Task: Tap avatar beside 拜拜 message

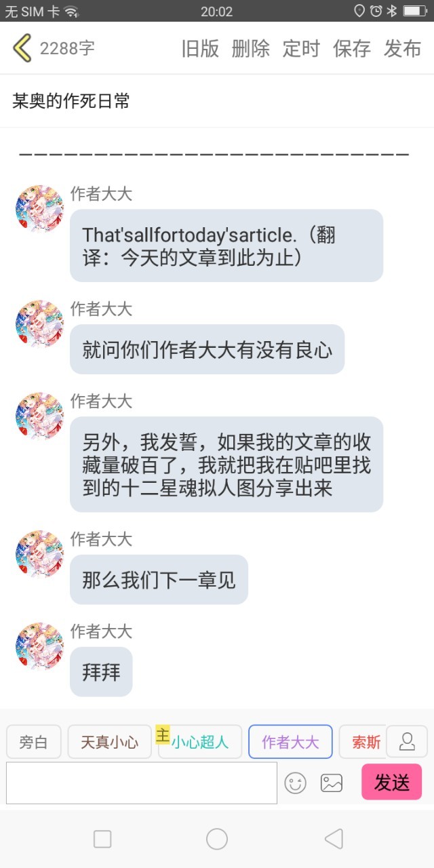Action: 39,646
